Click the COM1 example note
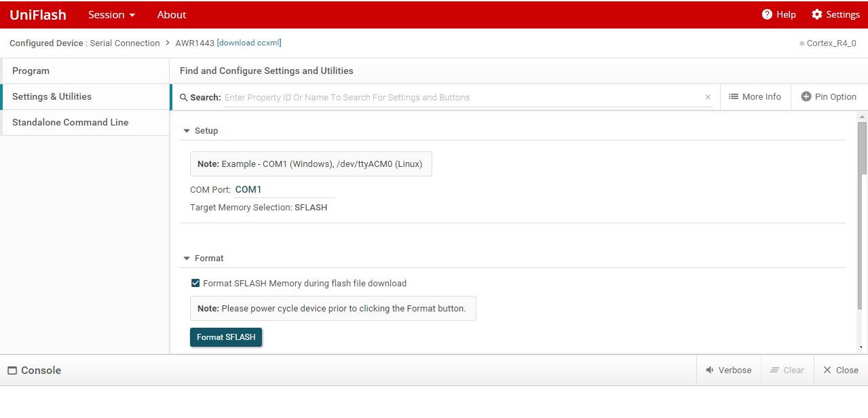This screenshot has height=418, width=868. tap(311, 164)
